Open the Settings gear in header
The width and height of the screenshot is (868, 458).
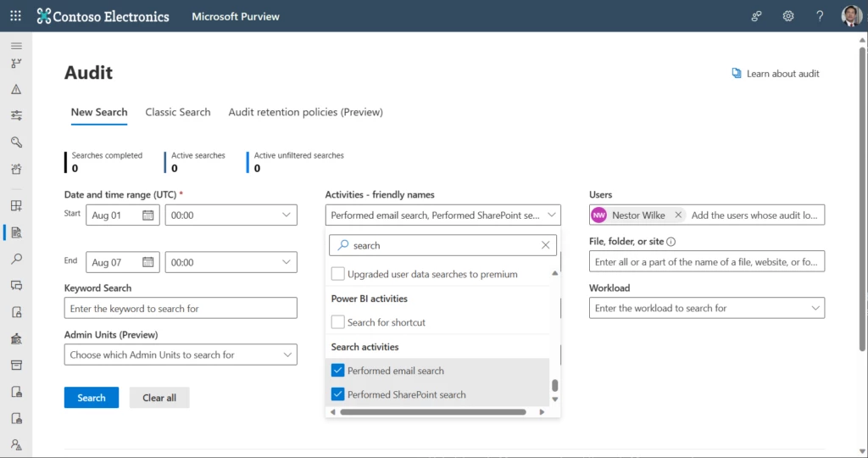[x=788, y=16]
